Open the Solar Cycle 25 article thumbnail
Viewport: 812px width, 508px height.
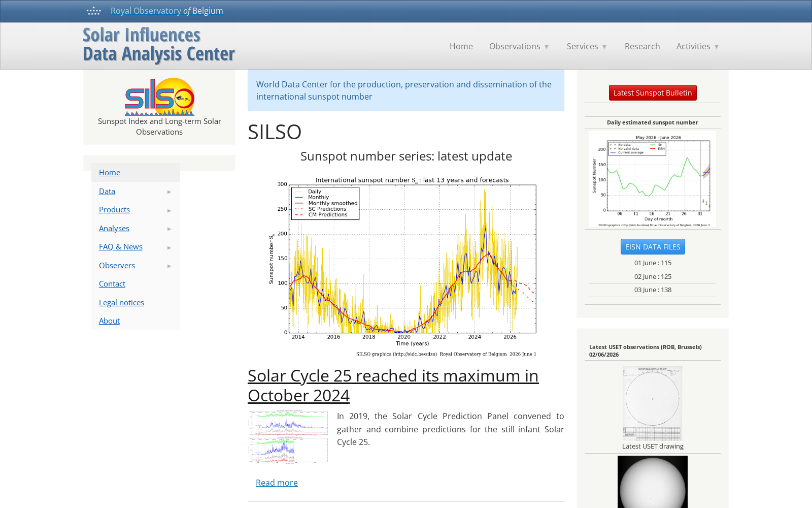(288, 437)
